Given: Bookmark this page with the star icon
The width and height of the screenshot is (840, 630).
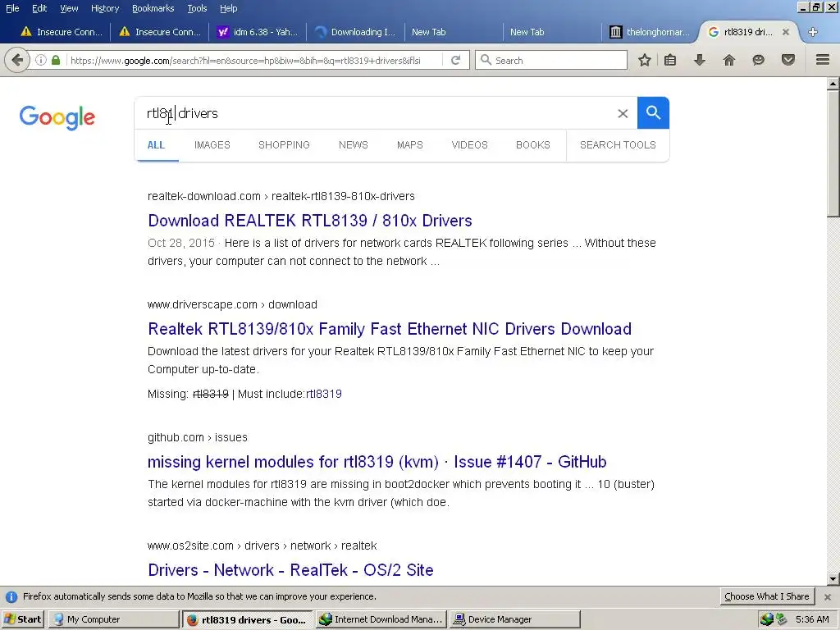Looking at the screenshot, I should tap(645, 60).
